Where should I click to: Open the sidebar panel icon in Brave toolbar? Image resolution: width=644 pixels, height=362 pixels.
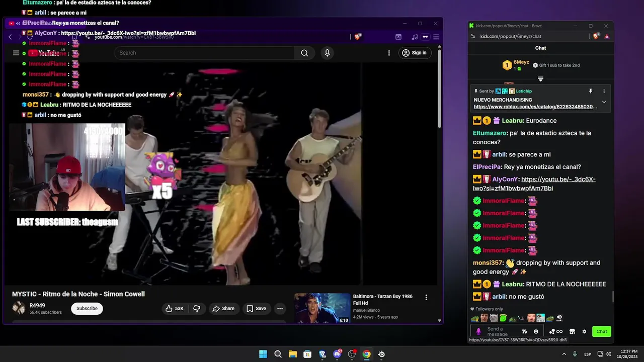(x=398, y=37)
